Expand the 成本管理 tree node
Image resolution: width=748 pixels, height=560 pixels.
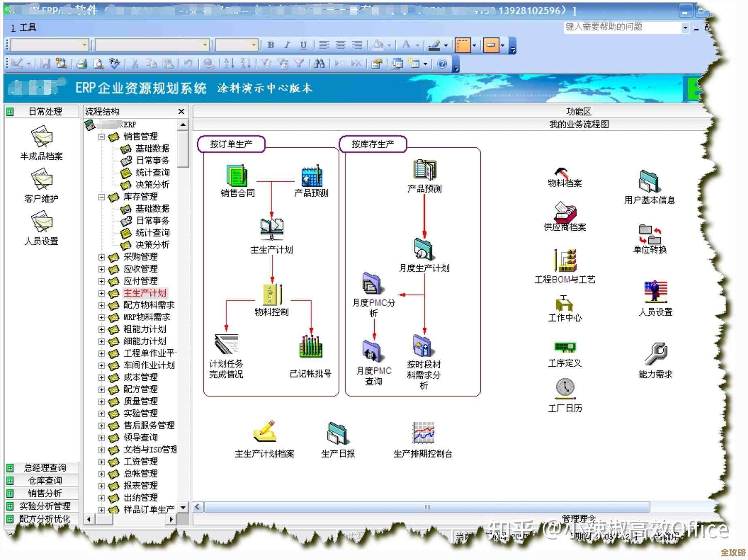(102, 378)
